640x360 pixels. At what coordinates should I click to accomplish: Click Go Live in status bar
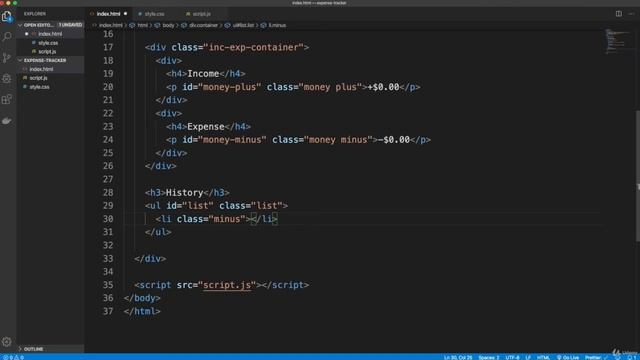(x=568, y=357)
